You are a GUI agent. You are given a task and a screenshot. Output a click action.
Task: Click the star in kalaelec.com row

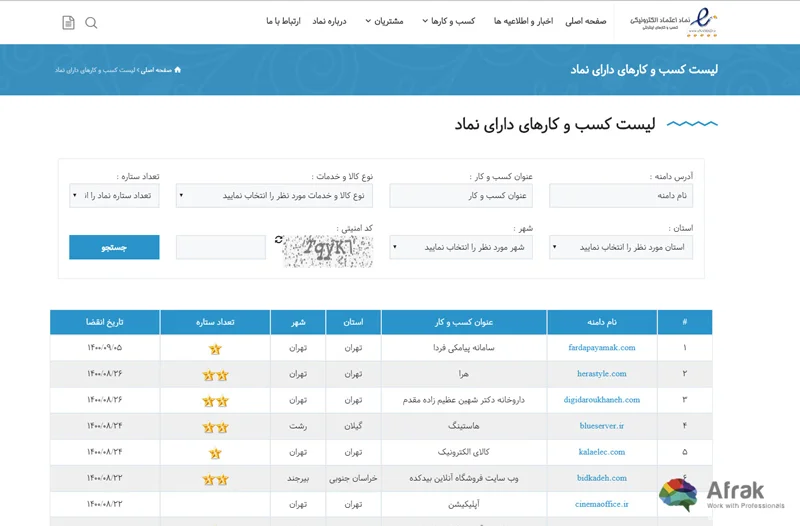click(x=215, y=454)
